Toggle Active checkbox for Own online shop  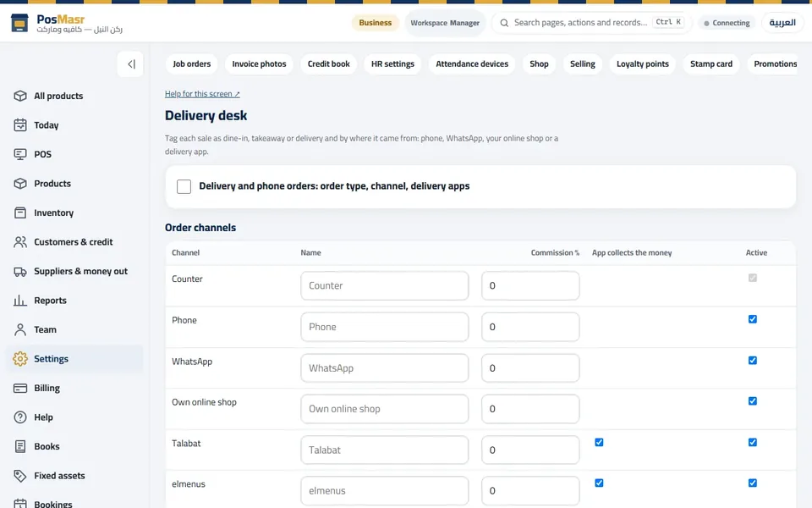(x=753, y=401)
